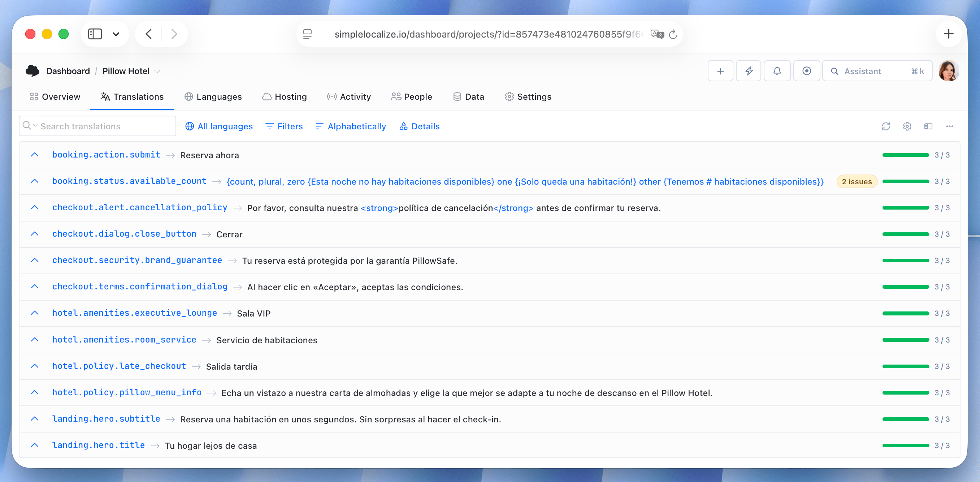Select the Translations tab
980x482 pixels.
(132, 97)
